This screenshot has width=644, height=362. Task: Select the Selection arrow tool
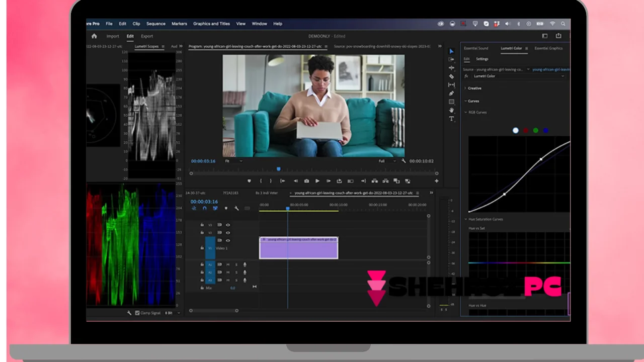pyautogui.click(x=451, y=51)
